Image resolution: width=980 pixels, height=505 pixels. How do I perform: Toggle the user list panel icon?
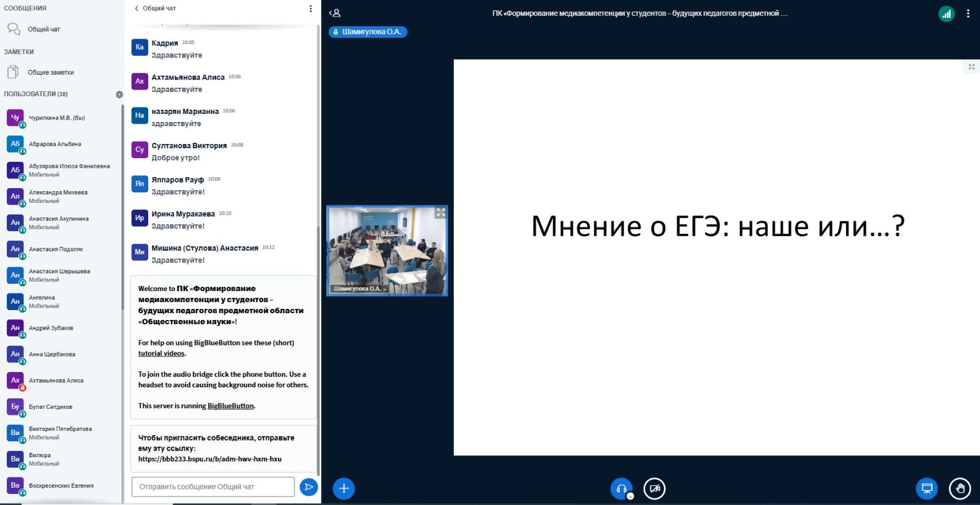pos(334,13)
